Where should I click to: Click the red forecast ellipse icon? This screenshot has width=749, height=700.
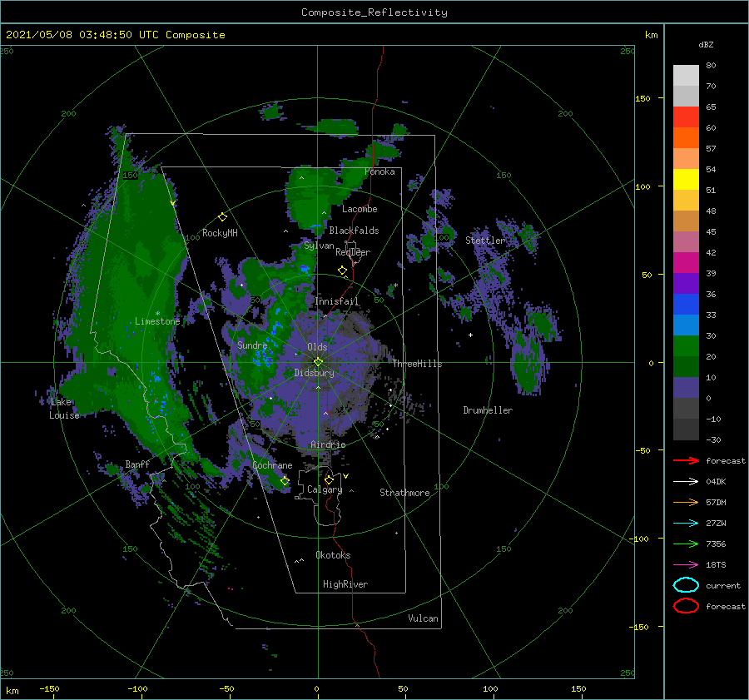pyautogui.click(x=686, y=606)
